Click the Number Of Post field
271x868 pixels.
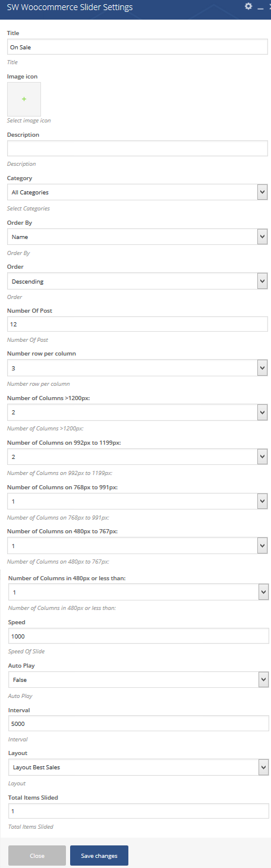pyautogui.click(x=137, y=324)
